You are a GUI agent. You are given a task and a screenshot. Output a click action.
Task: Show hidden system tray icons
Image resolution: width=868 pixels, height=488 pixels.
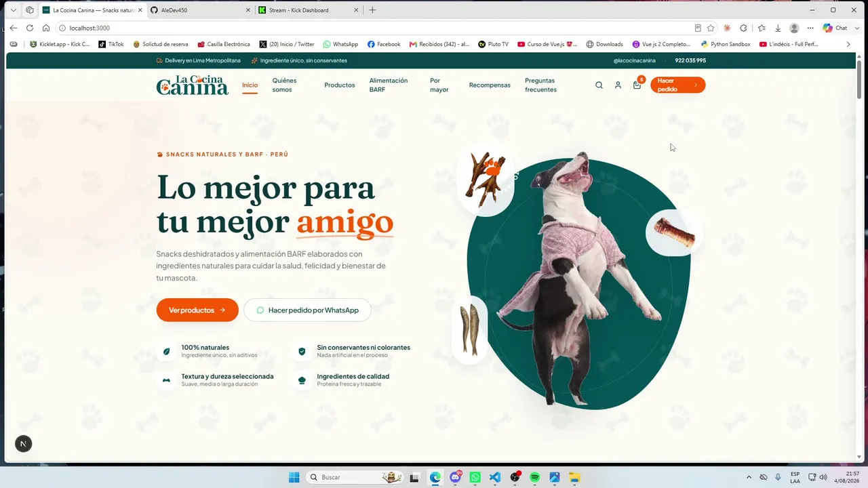(749, 477)
